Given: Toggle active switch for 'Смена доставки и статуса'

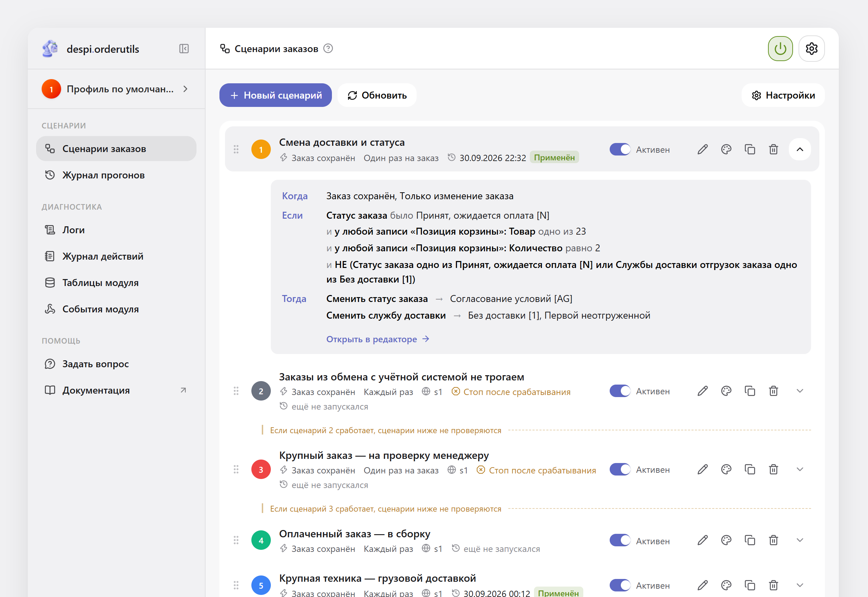Looking at the screenshot, I should coord(620,150).
